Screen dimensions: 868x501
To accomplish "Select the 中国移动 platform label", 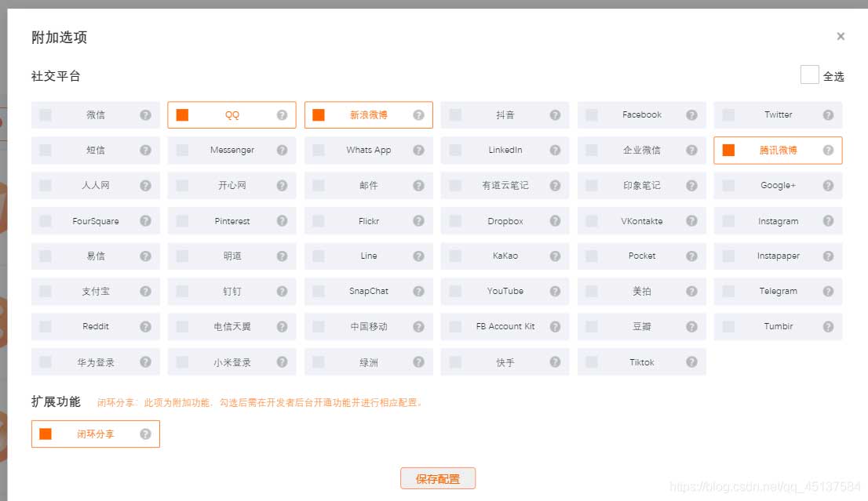I will (x=369, y=326).
